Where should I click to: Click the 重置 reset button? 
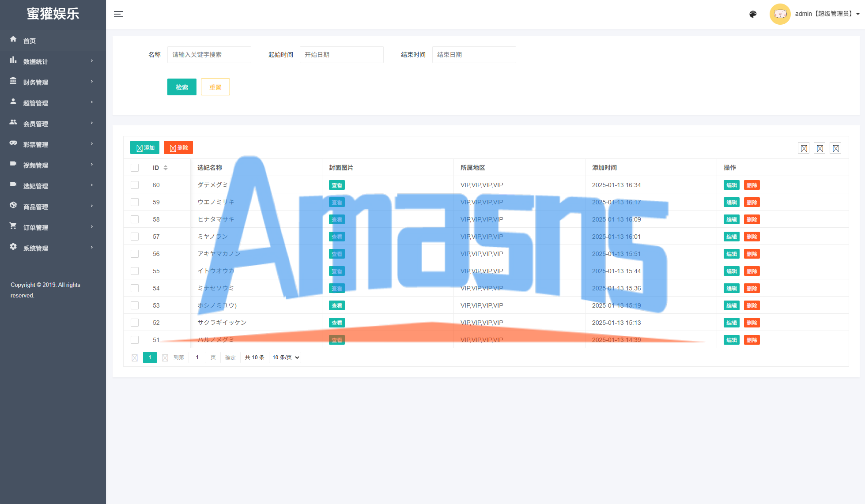[x=215, y=87]
